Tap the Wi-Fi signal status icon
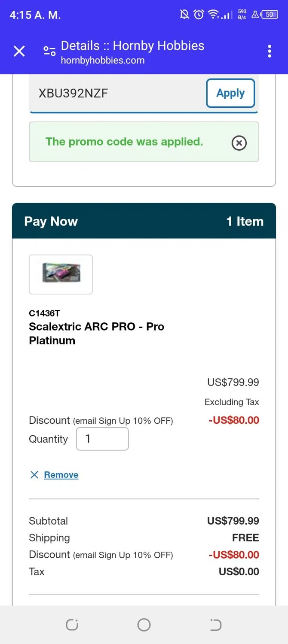 point(213,15)
